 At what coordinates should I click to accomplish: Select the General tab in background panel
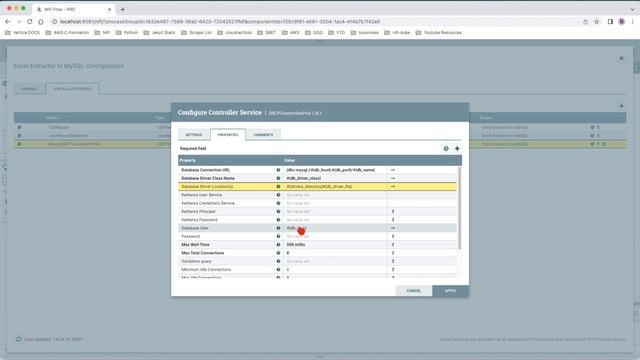(x=29, y=89)
